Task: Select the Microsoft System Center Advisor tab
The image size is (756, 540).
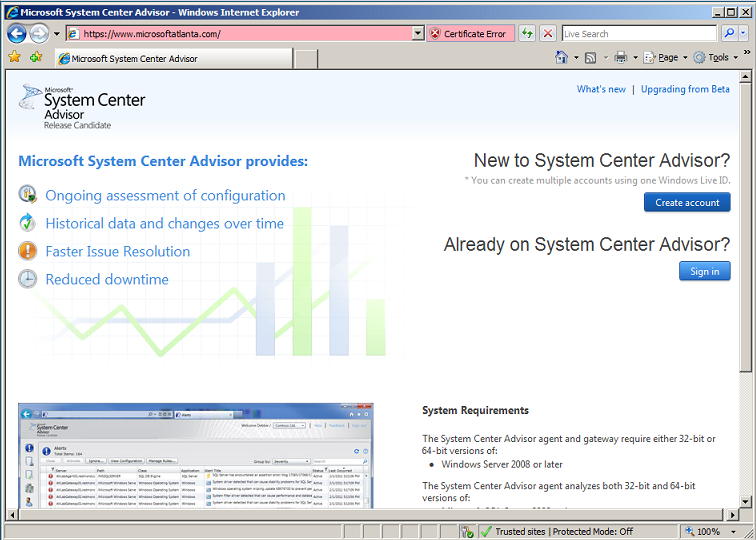Action: [174, 59]
